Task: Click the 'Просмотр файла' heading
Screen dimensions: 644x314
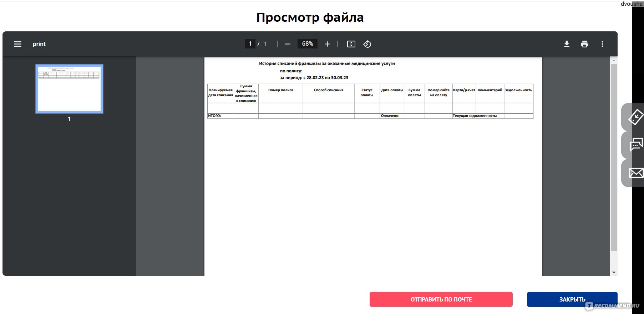Action: click(310, 17)
